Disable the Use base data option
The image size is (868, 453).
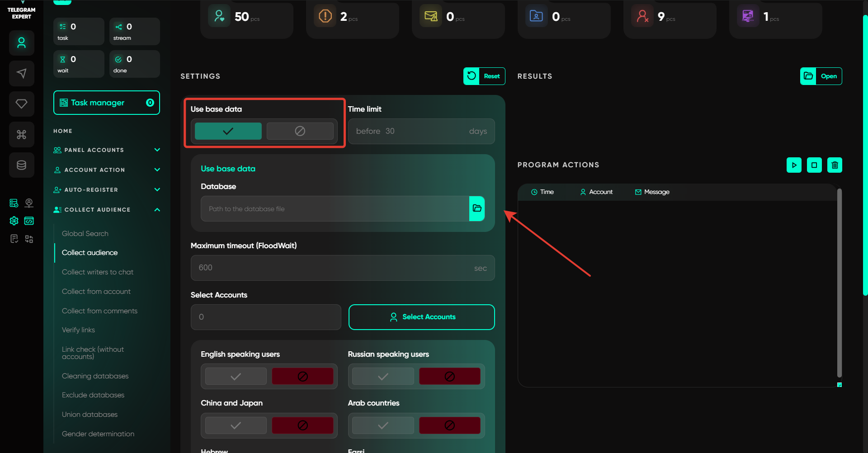tap(300, 131)
